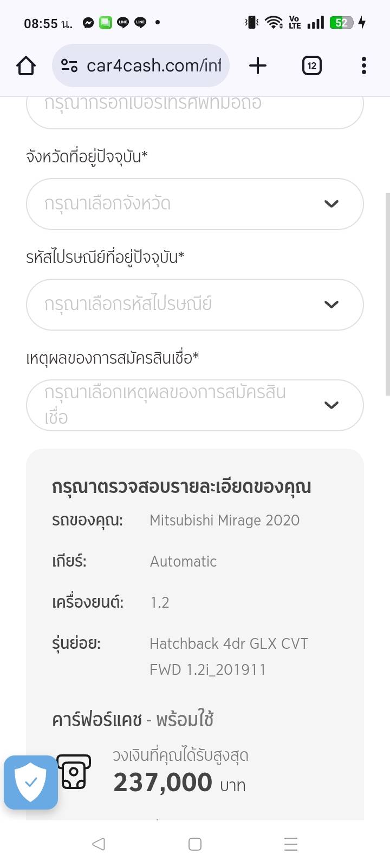Tap the battery indicator in status bar

point(342,23)
